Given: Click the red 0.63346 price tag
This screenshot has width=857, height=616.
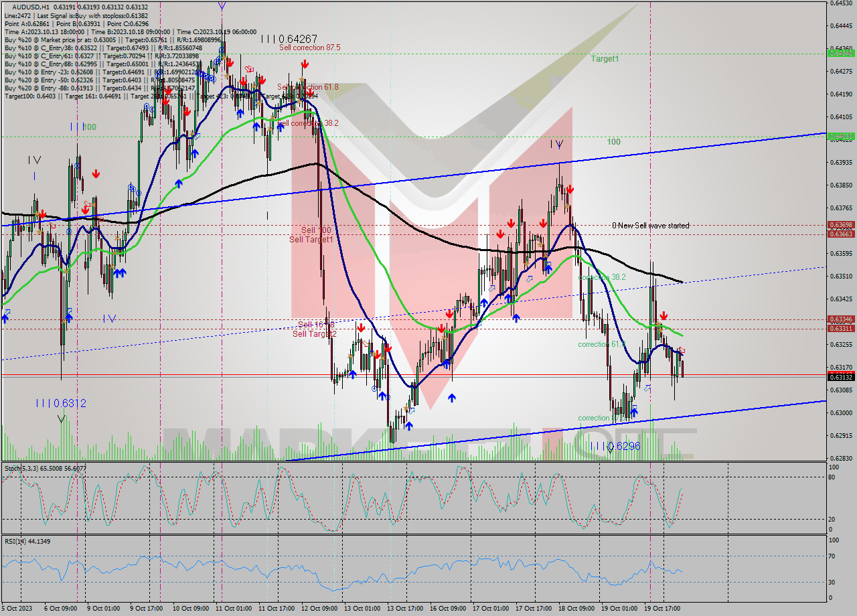Looking at the screenshot, I should tap(841, 319).
